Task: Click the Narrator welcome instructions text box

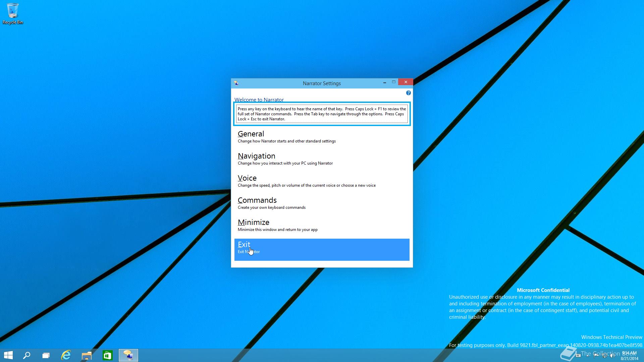Action: [322, 114]
